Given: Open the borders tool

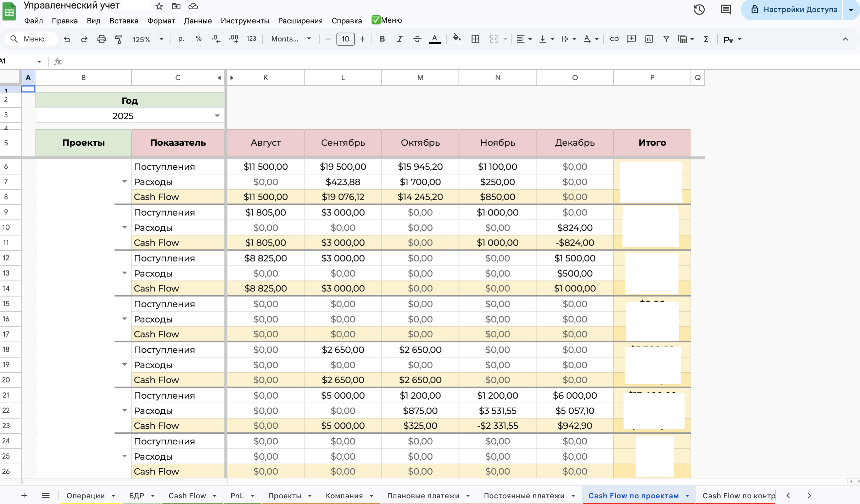Looking at the screenshot, I should (x=475, y=39).
